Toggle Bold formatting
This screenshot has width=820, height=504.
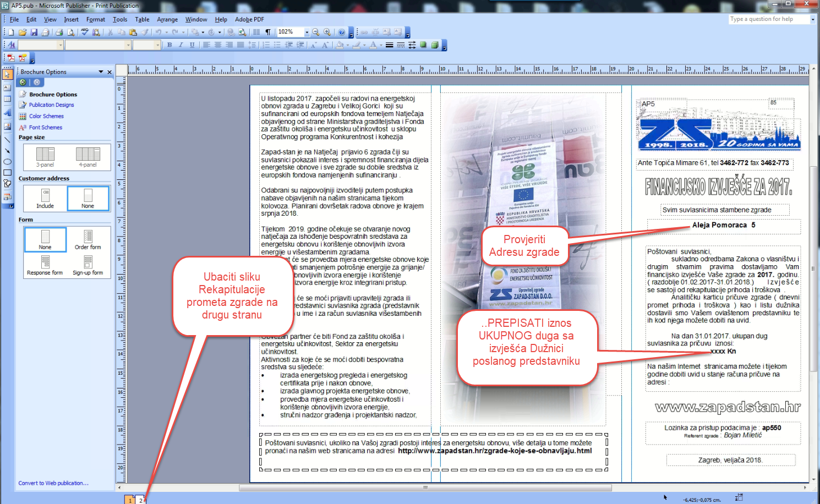point(170,45)
